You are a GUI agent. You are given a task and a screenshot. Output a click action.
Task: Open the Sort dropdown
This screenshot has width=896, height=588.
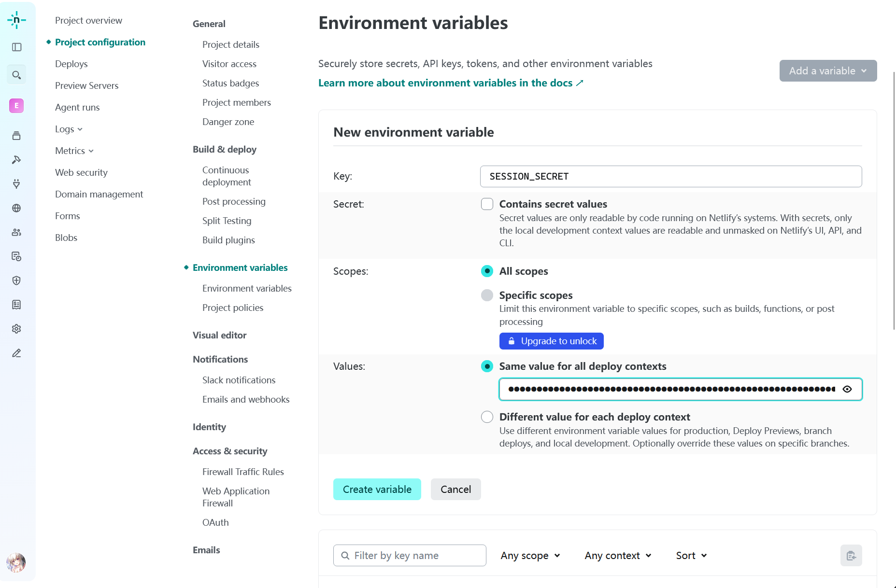(691, 556)
